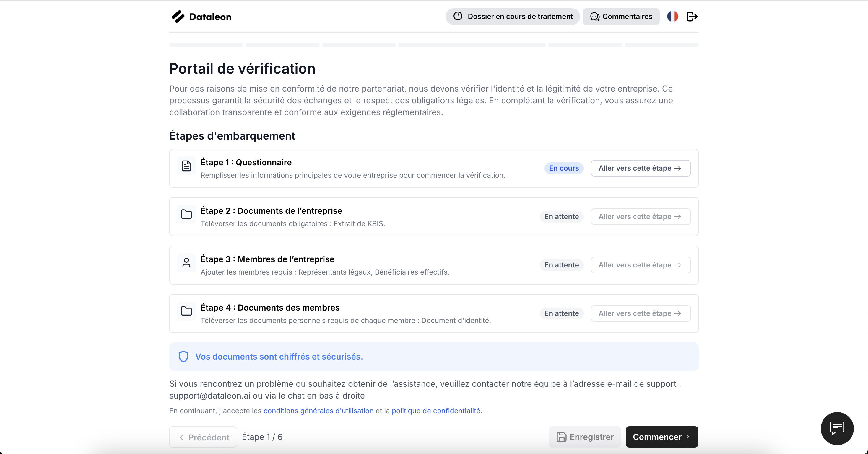Open the French flag language selector
This screenshot has width=868, height=454.
coord(672,16)
